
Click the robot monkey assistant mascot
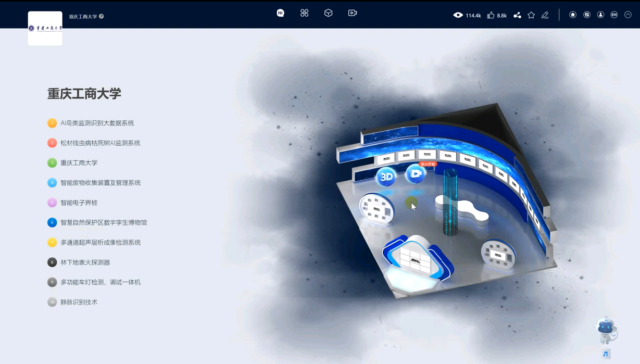pos(606,330)
